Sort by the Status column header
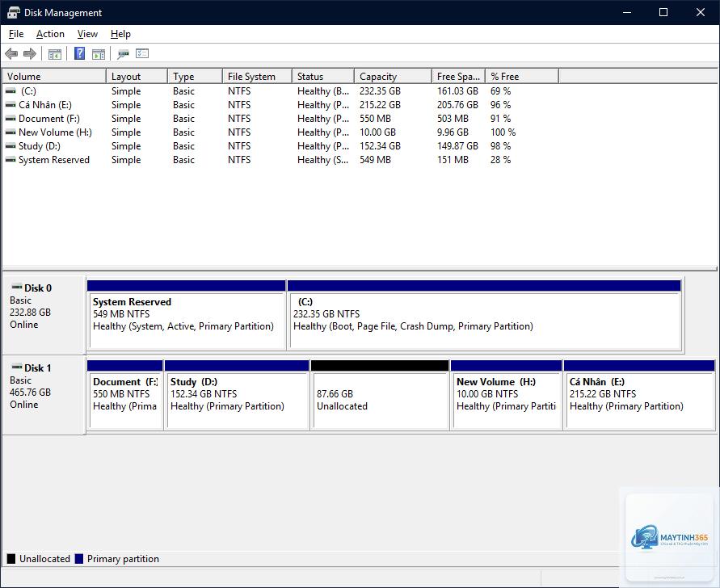720x588 pixels. [x=323, y=76]
